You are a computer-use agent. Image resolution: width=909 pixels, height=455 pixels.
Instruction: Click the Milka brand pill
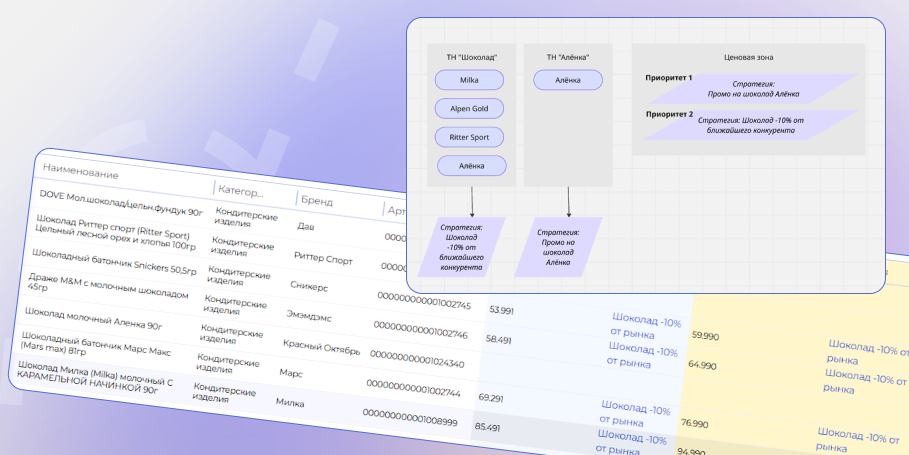[469, 80]
